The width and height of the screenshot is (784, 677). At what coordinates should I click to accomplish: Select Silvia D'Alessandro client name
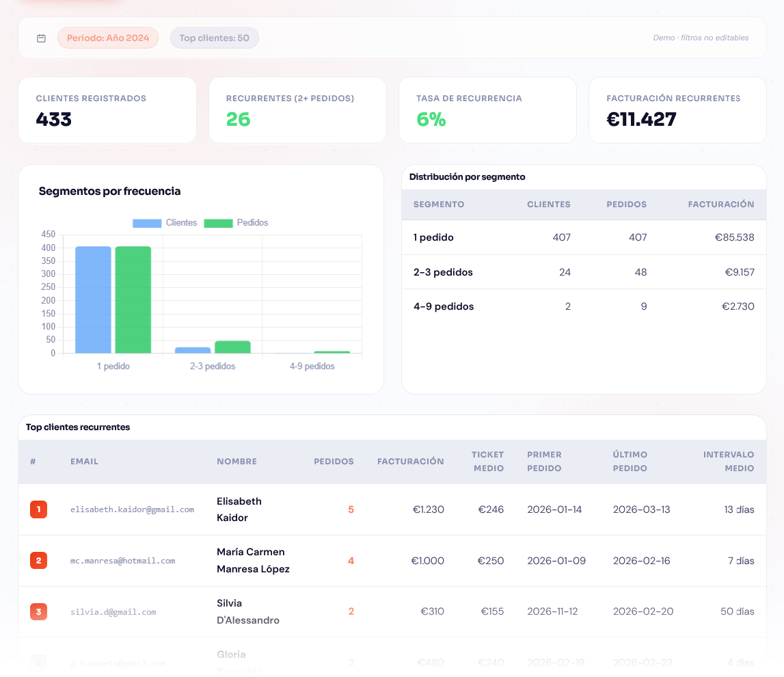tap(248, 611)
